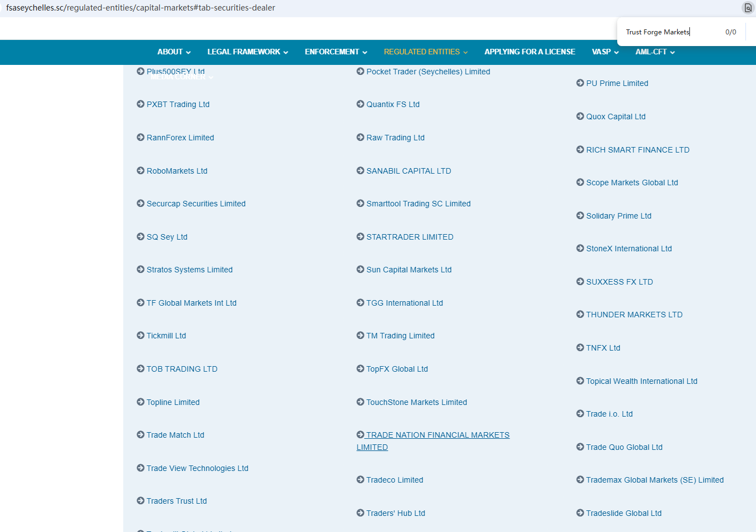Viewport: 756px width, 532px height.
Task: Click arrow icon beside Solidary Prime Ltd
Action: (x=580, y=215)
